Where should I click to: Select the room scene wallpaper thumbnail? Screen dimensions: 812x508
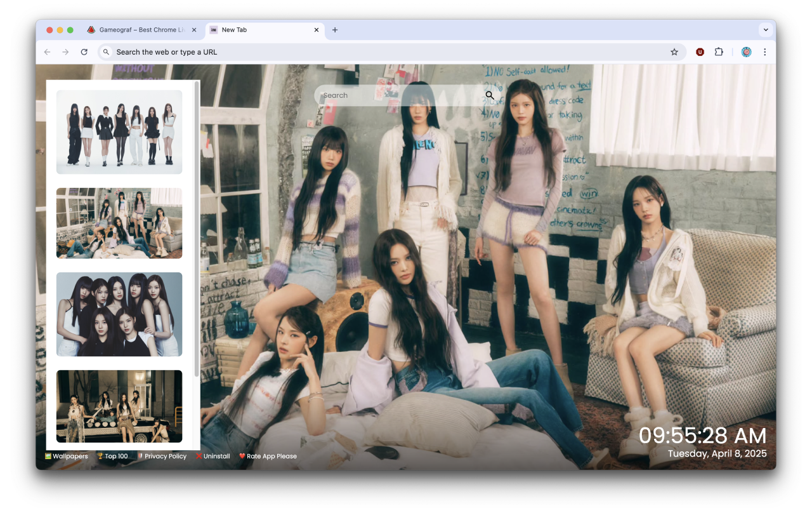119,223
